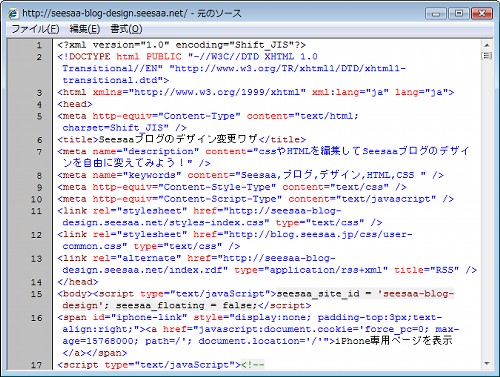Click the seesaa_floating = false; text
The height and width of the screenshot is (377, 500).
click(x=187, y=306)
